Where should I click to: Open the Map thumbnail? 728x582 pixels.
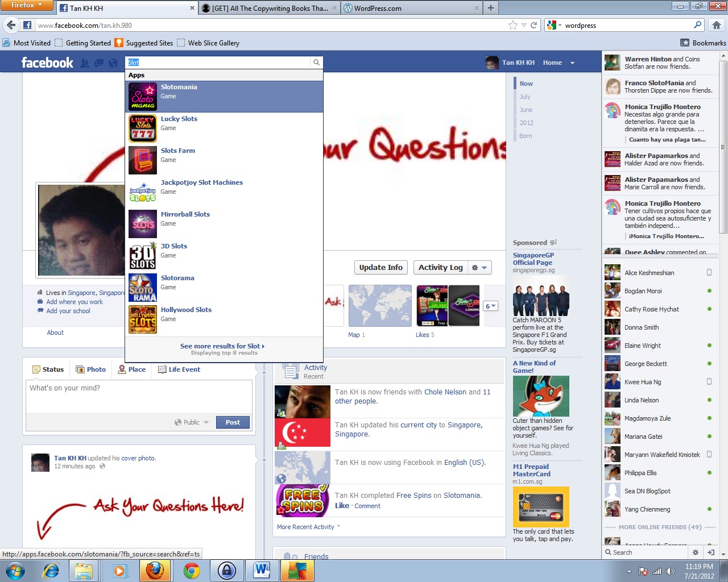[380, 306]
